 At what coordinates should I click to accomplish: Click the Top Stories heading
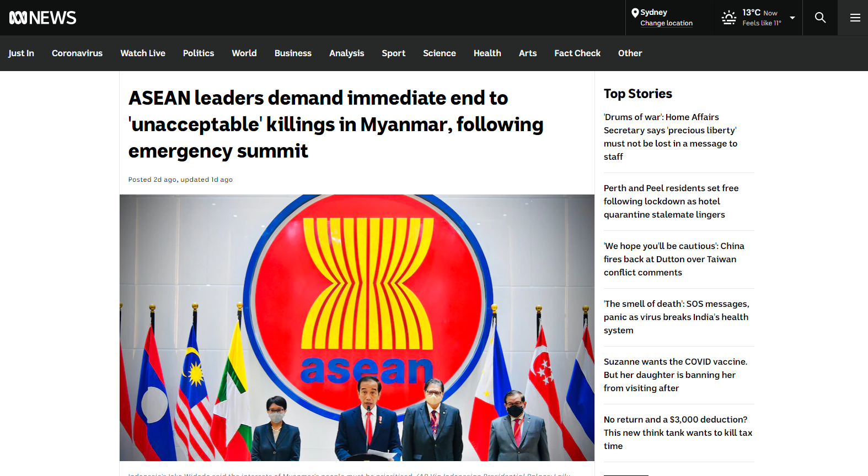638,94
